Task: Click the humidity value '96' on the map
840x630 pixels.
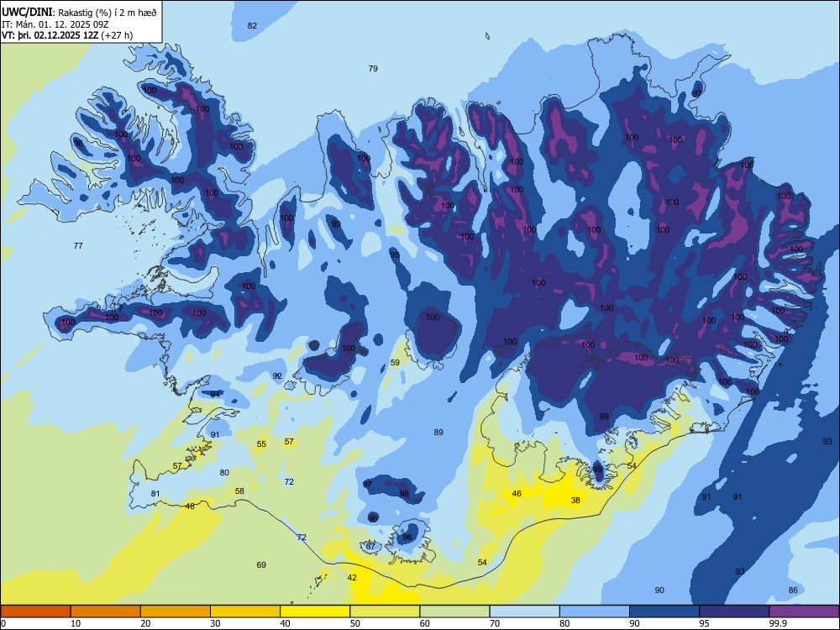Action: pos(407,538)
